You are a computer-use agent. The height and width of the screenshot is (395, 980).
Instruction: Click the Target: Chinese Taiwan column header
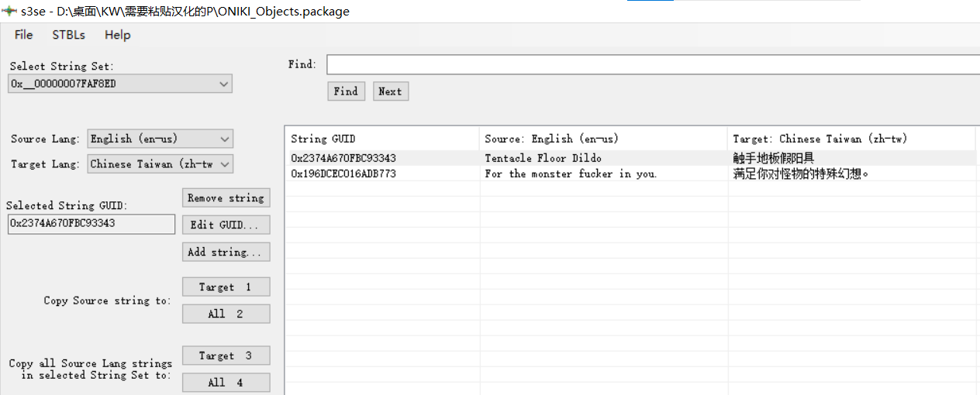click(851, 139)
